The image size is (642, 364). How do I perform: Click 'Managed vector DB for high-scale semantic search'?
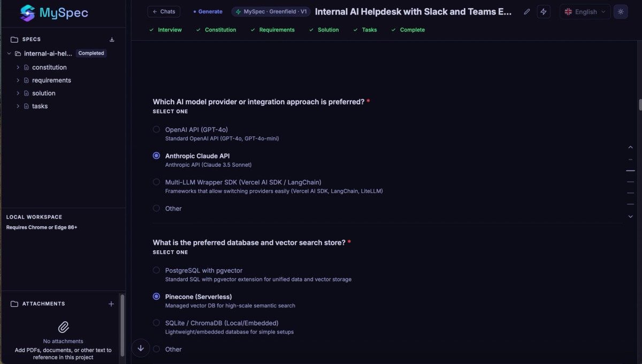point(230,306)
